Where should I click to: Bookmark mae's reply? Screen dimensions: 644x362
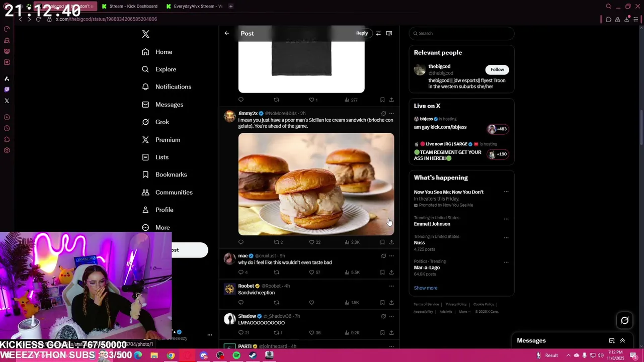382,273
